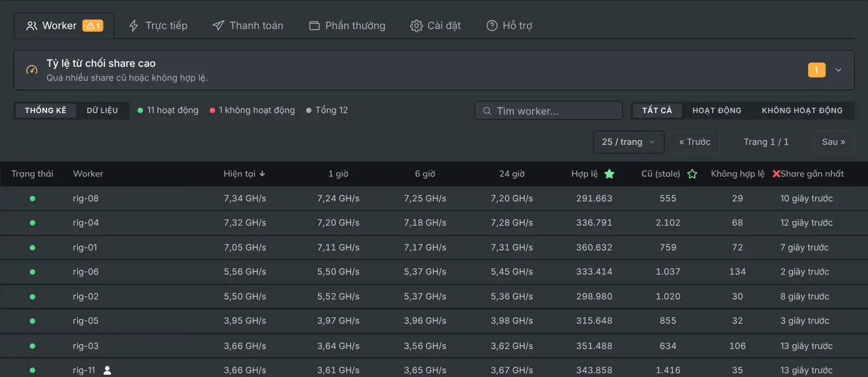Click the green status dot for rig-08
868x377 pixels.
pyautogui.click(x=32, y=199)
